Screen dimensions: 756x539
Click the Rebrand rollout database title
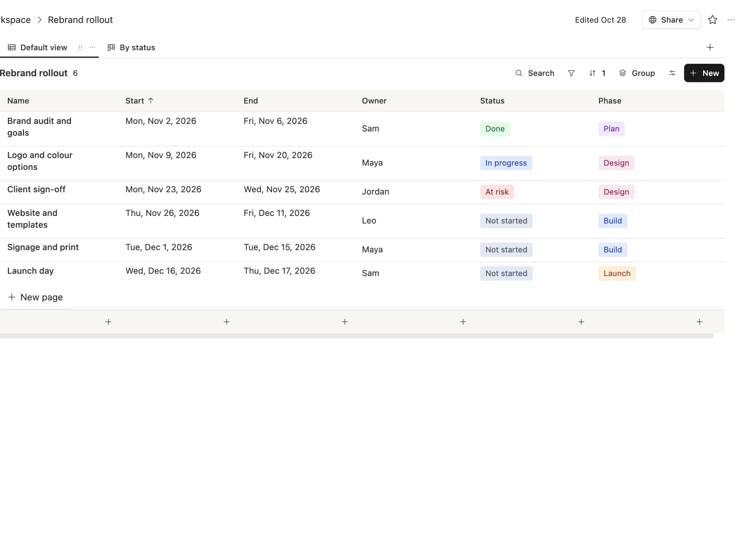pos(33,73)
